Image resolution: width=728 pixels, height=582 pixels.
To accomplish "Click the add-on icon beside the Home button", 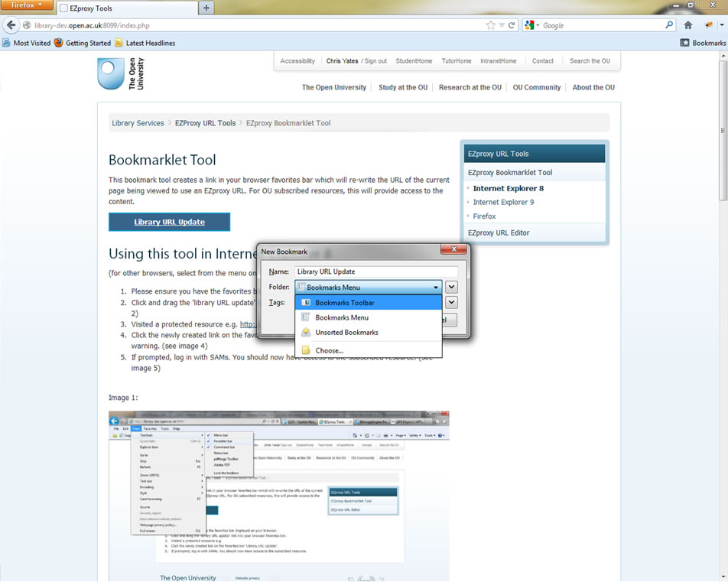I will [708, 25].
